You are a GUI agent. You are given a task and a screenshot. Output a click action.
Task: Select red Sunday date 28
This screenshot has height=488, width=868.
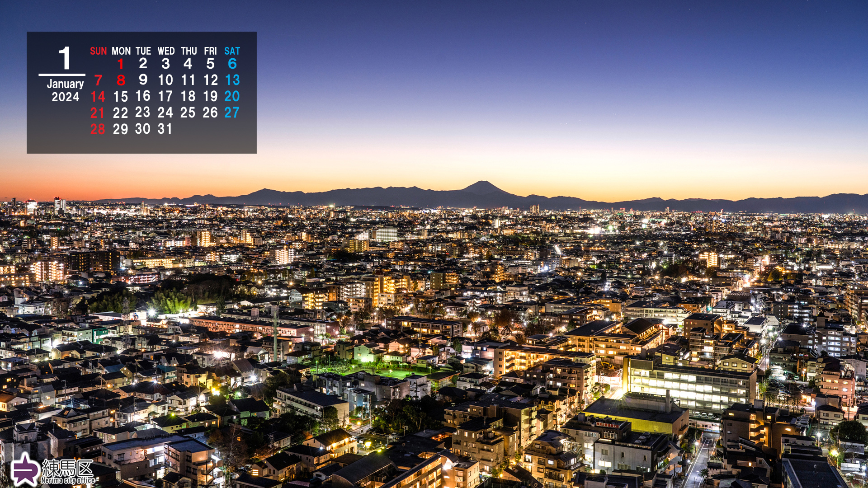(98, 129)
